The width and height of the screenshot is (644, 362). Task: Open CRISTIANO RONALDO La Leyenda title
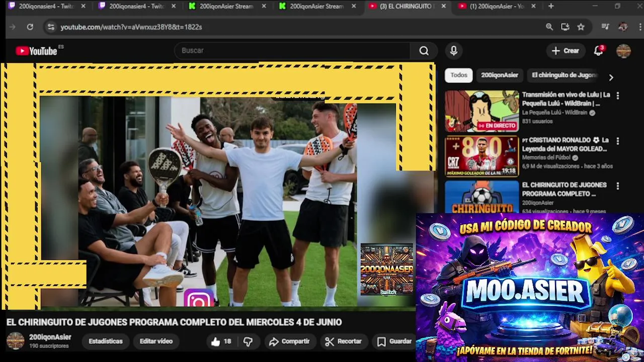(565, 144)
